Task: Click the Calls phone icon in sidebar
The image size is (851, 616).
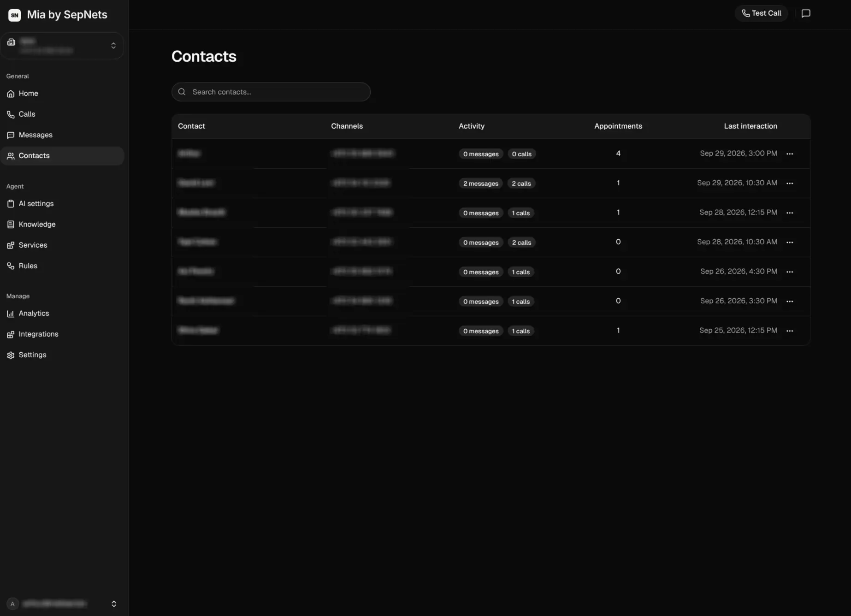Action: coord(11,114)
